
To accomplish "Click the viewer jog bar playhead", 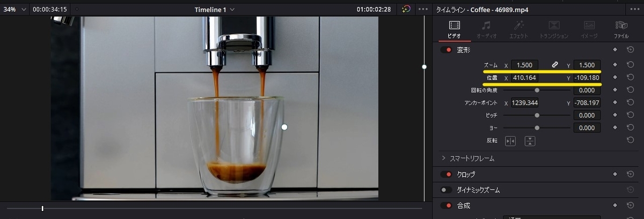I will point(42,208).
